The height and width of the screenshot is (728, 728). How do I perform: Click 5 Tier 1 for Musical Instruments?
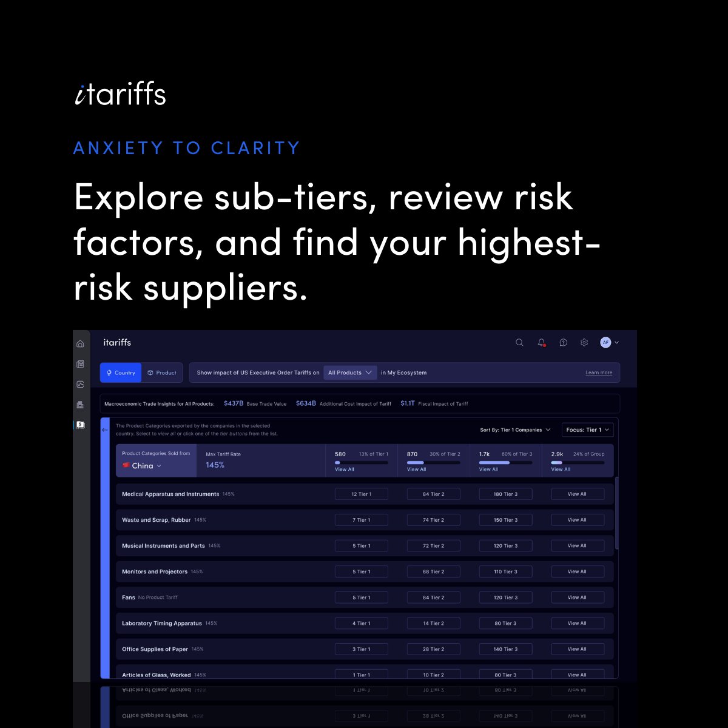tap(362, 546)
